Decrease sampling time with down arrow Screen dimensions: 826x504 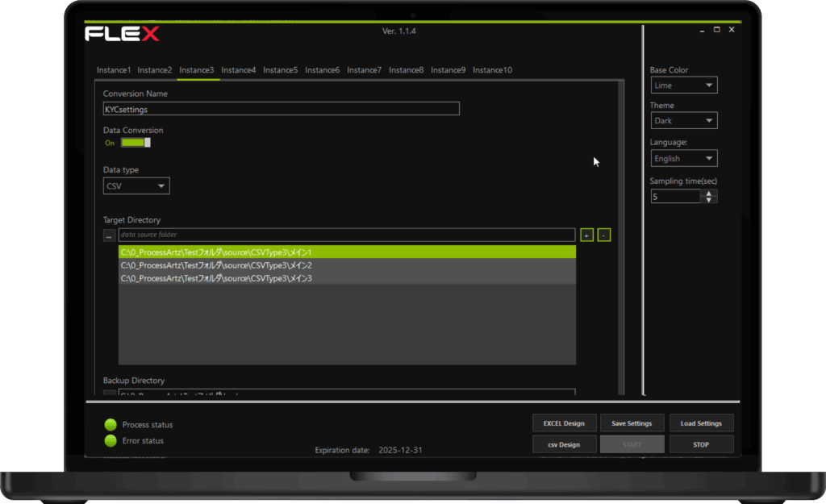coord(709,199)
